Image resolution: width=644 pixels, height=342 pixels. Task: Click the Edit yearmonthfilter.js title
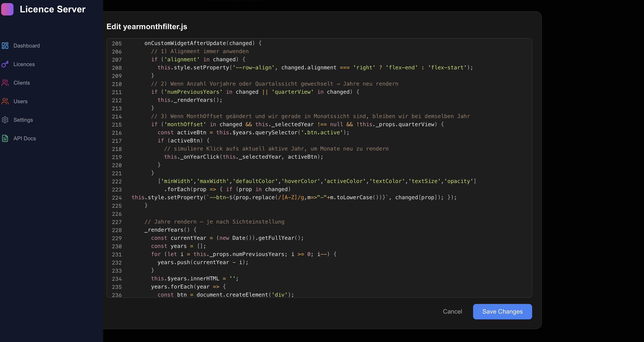pos(147,26)
